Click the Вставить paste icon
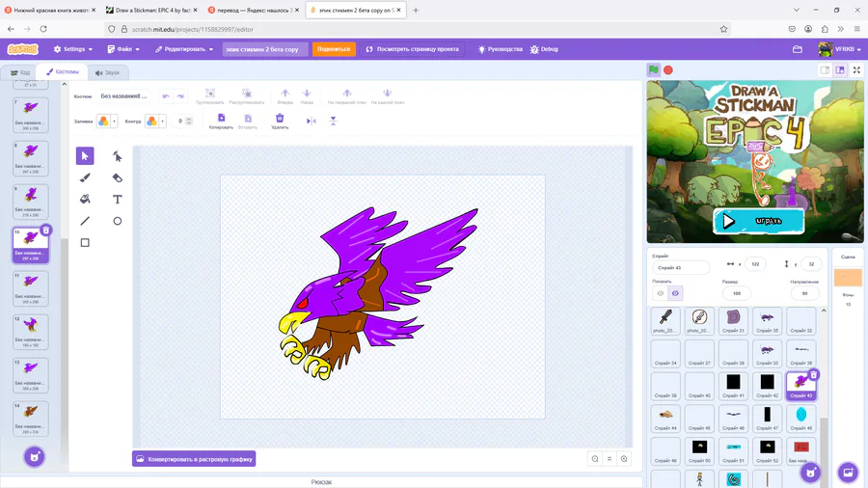 pos(248,118)
